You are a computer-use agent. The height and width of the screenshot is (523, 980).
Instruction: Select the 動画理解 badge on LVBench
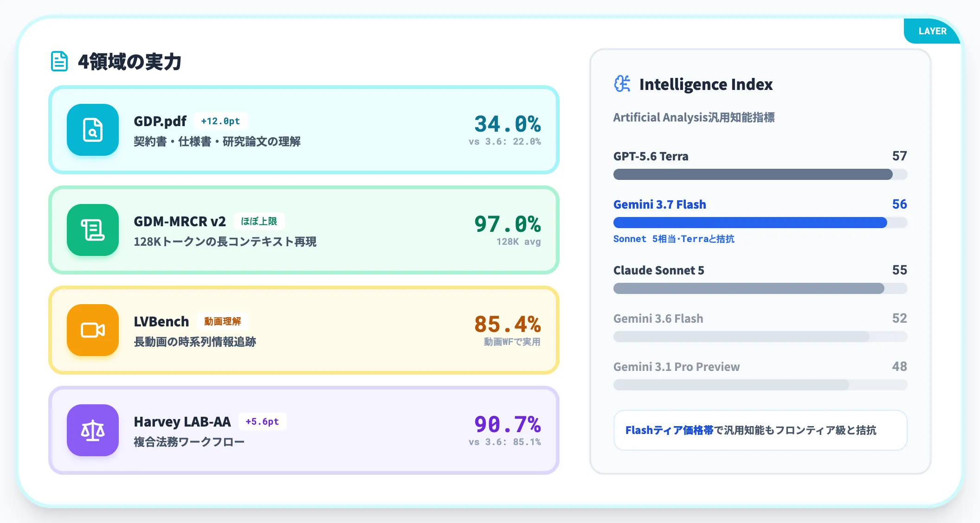click(223, 321)
